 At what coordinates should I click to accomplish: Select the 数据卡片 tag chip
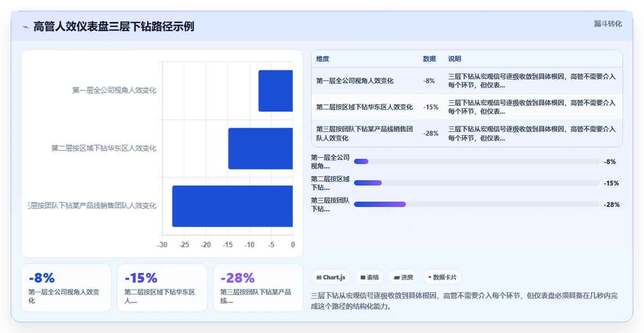[x=442, y=277]
